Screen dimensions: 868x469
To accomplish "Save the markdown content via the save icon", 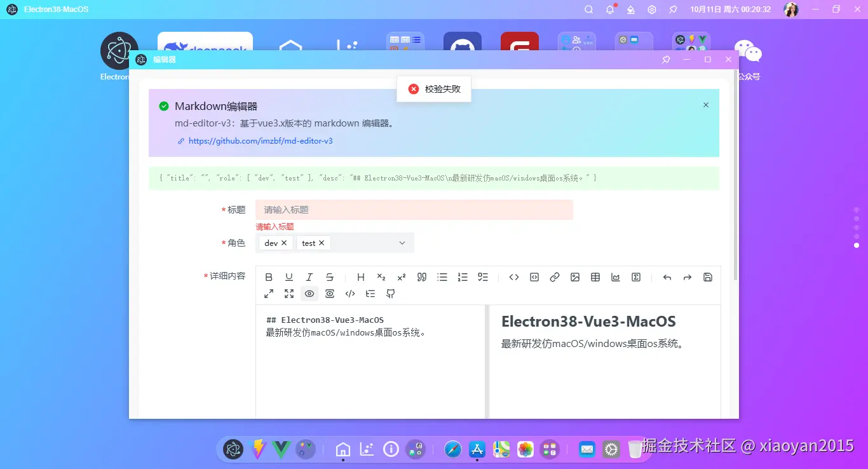I will click(708, 277).
